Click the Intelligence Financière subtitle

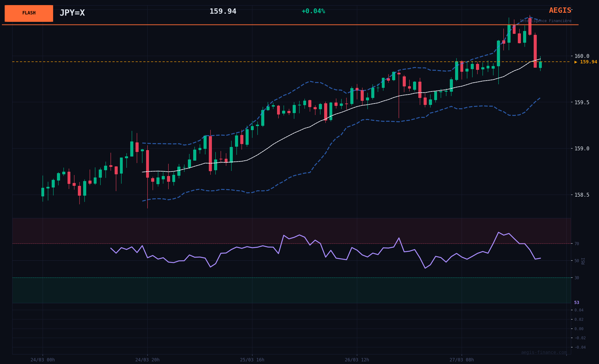pyautogui.click(x=545, y=21)
